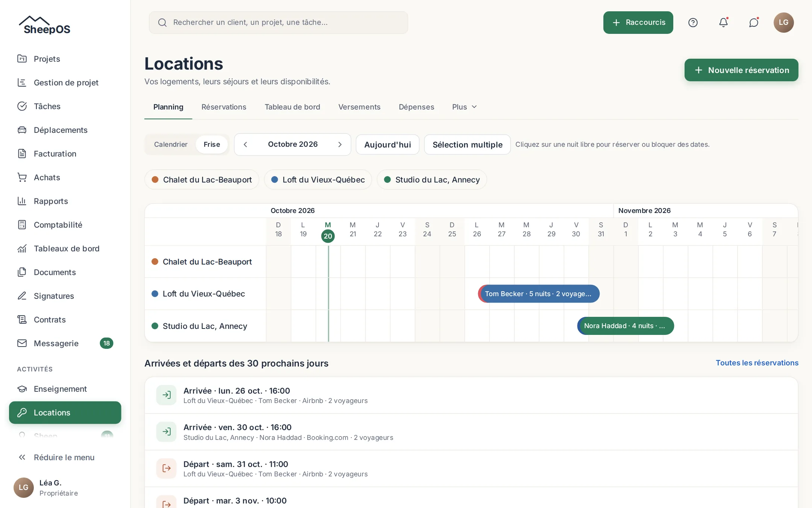Screen dimensions: 812x508
Task: Open Projets in the sidebar
Action: pyautogui.click(x=65, y=59)
